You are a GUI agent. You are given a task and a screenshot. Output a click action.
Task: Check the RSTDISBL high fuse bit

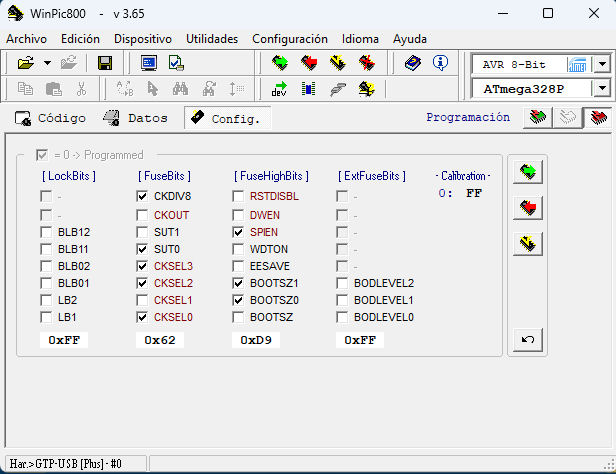point(238,196)
